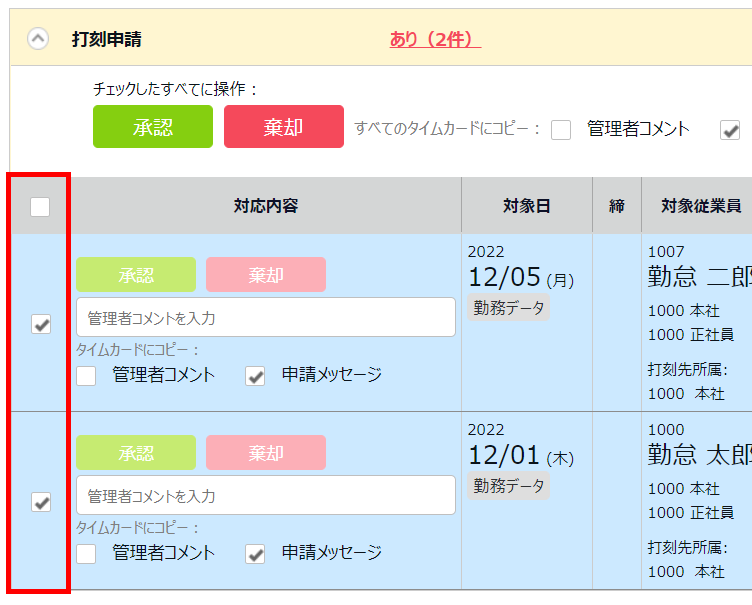Click the bulk 承認 button above the table
Image resolution: width=752 pixels, height=605 pixels.
click(153, 127)
